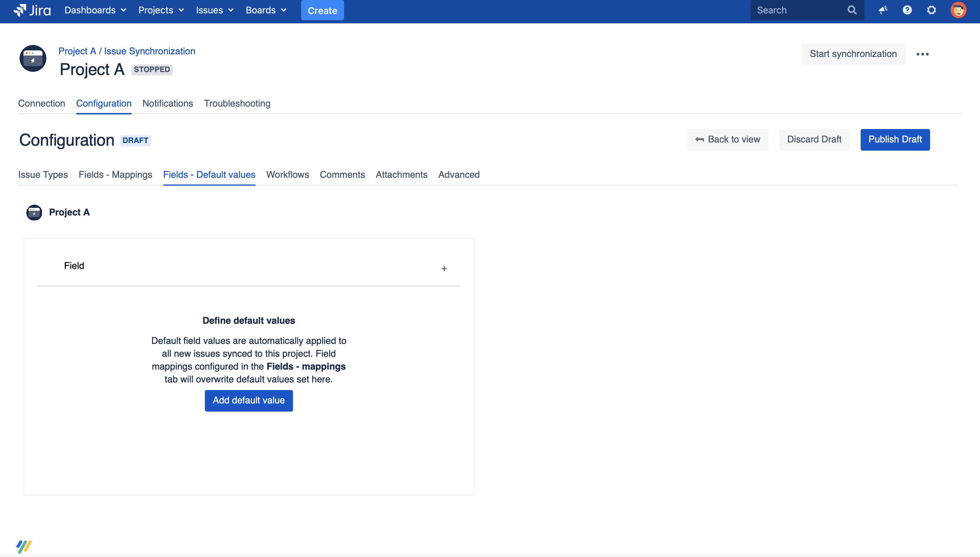Open the user profile avatar
This screenshot has height=557, width=980.
[x=958, y=10]
